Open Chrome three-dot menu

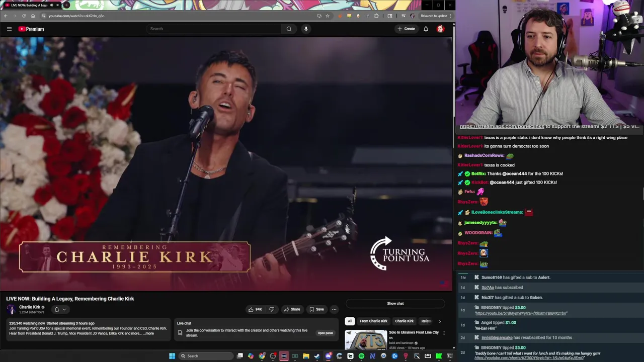[x=450, y=16]
